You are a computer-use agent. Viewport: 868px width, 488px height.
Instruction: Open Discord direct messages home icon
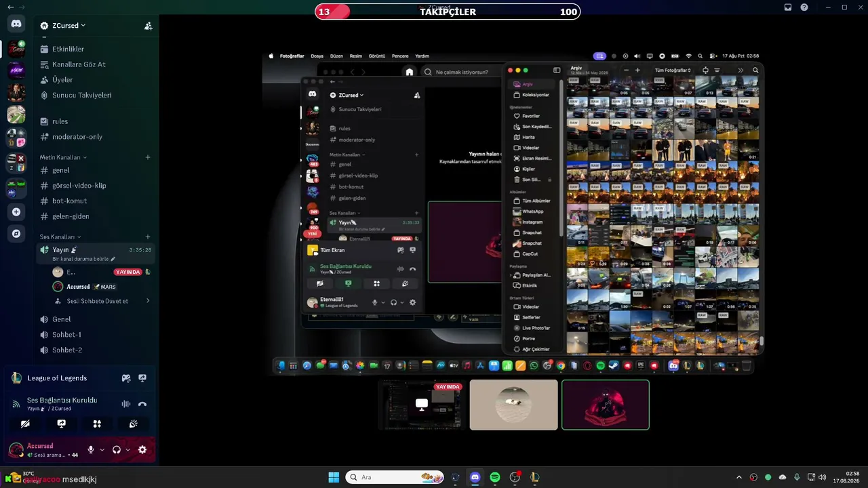16,24
